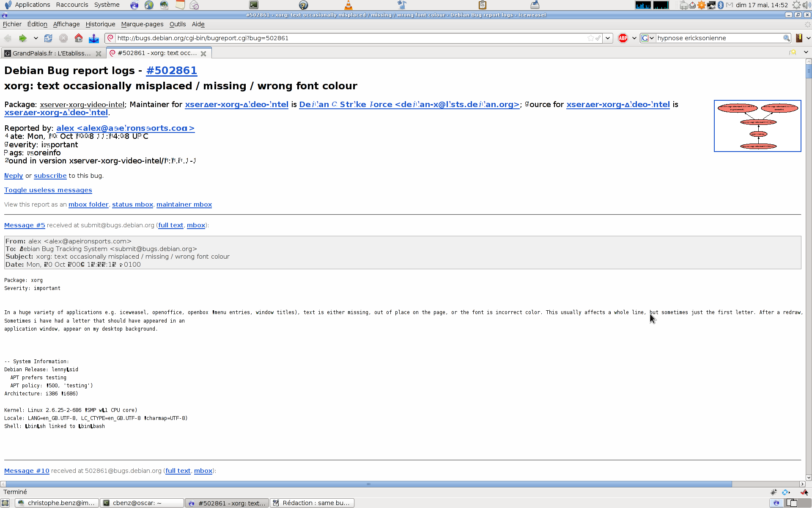
Task: Open the Système panel menu
Action: pyautogui.click(x=107, y=5)
